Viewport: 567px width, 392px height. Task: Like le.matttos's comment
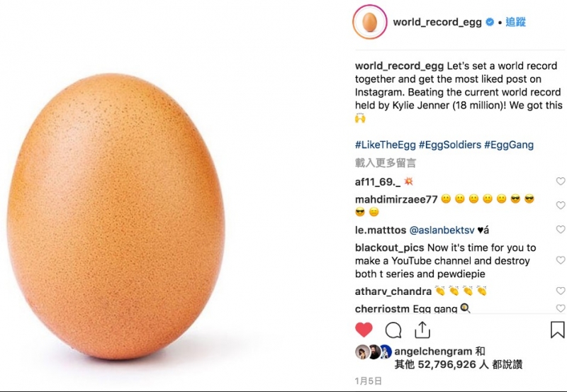coord(560,230)
